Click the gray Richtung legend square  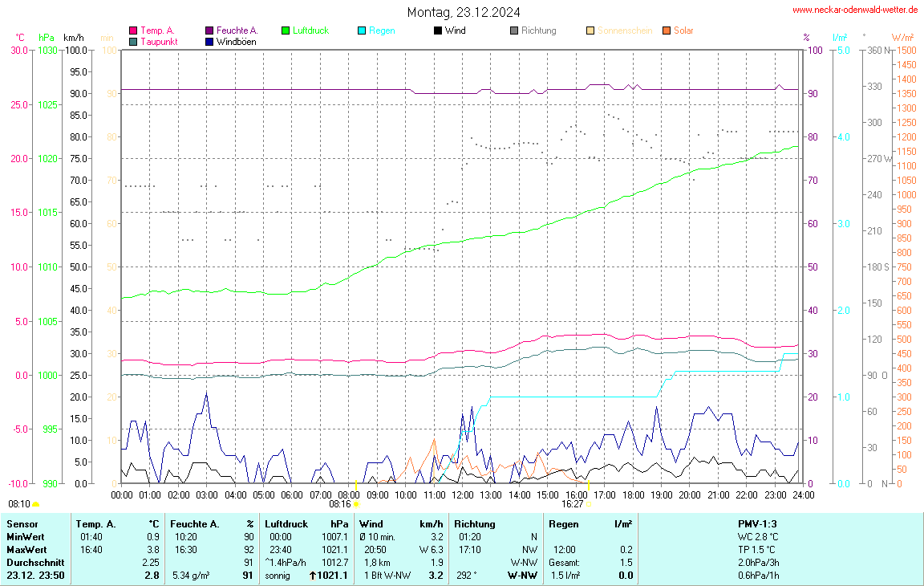[514, 31]
